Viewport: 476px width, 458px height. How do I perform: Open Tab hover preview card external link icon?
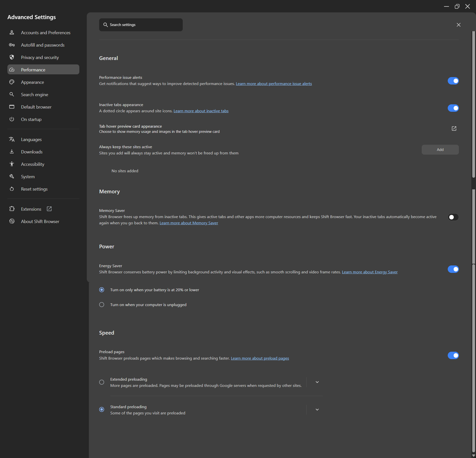454,128
